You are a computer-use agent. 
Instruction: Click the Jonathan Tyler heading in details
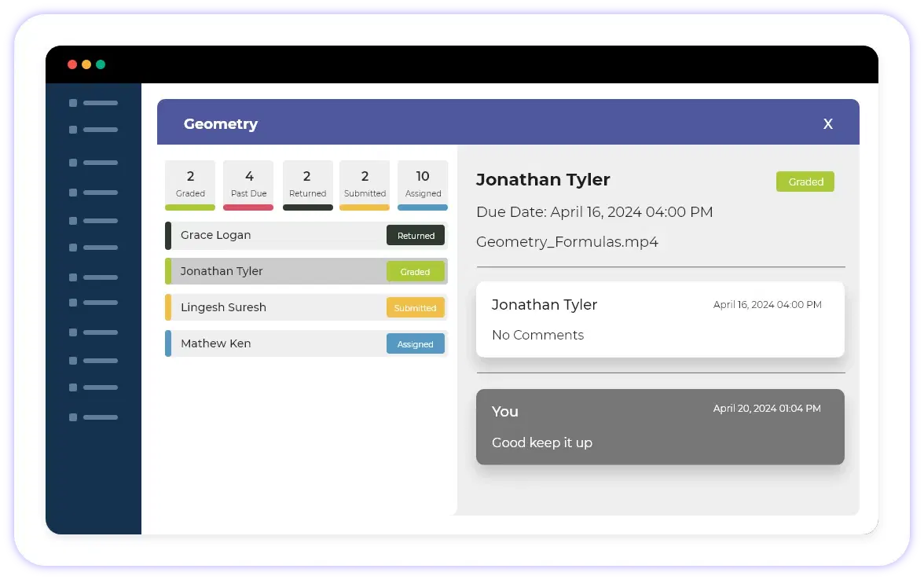(x=543, y=179)
